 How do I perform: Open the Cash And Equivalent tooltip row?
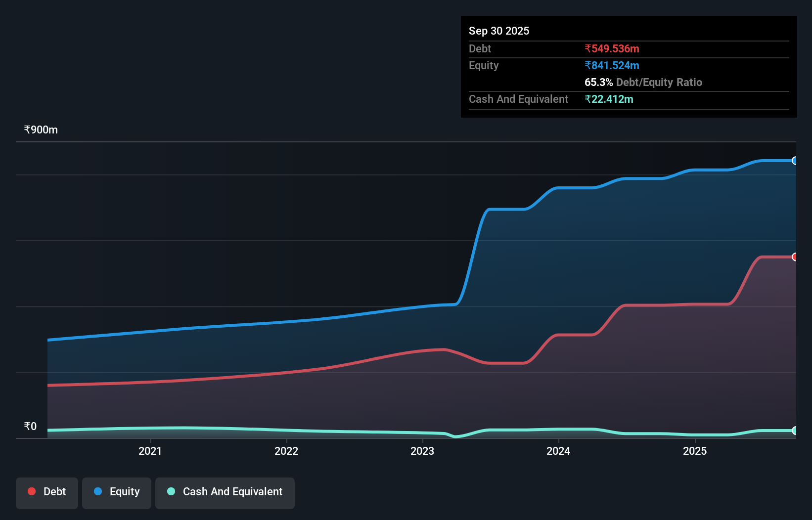tap(518, 99)
